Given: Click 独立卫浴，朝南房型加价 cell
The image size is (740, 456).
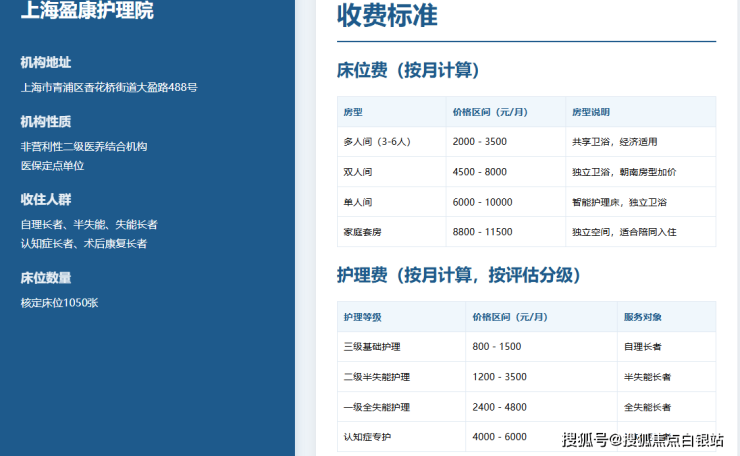Looking at the screenshot, I should coord(624,172).
